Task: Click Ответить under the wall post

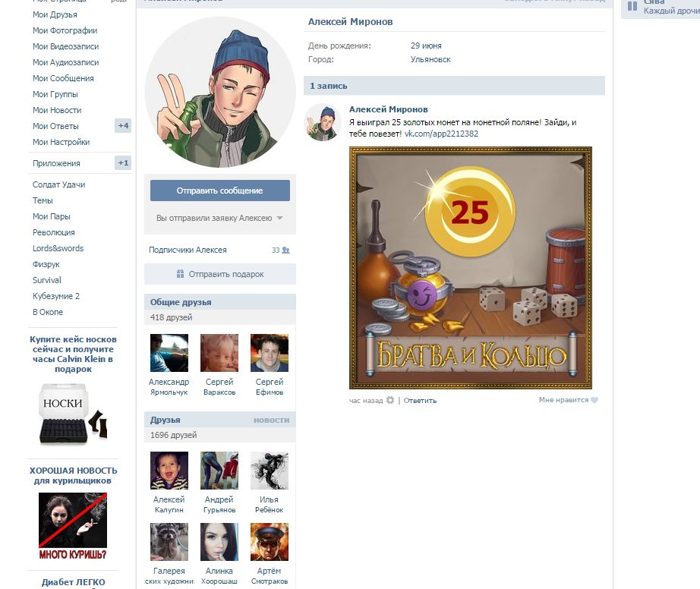Action: pos(420,400)
